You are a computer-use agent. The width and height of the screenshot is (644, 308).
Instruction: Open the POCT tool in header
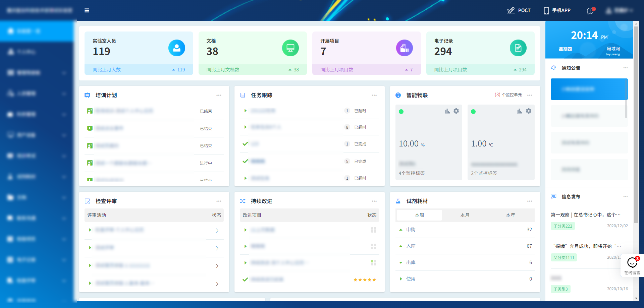point(519,10)
